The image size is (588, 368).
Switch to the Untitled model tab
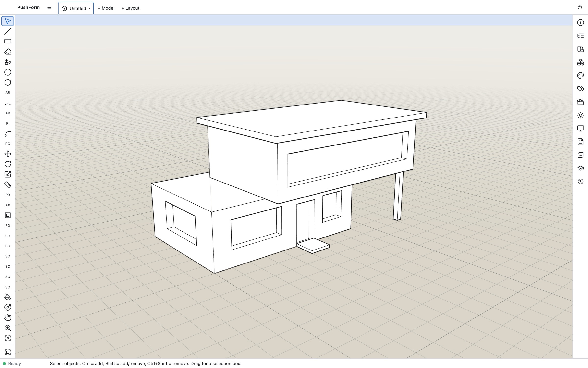[76, 8]
